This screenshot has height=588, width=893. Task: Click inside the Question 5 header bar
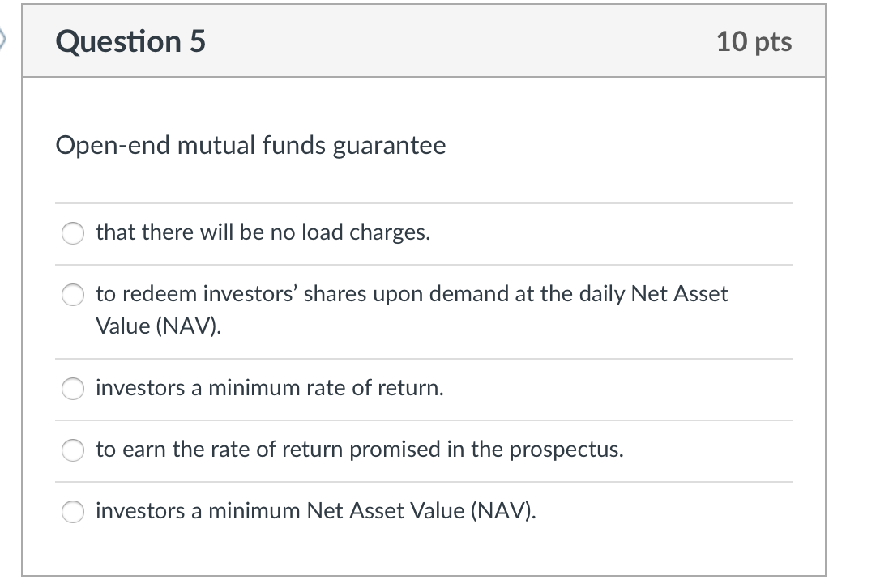click(x=421, y=42)
